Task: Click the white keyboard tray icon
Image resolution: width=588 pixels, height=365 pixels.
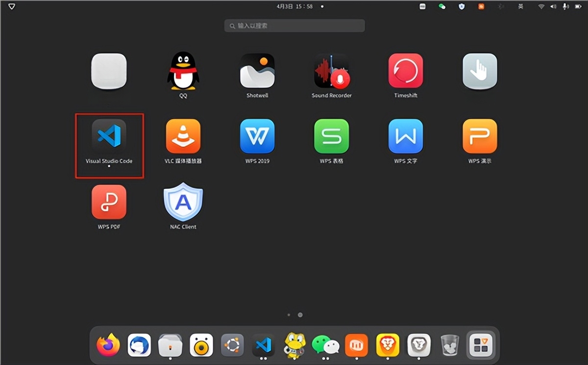Action: 423,6
